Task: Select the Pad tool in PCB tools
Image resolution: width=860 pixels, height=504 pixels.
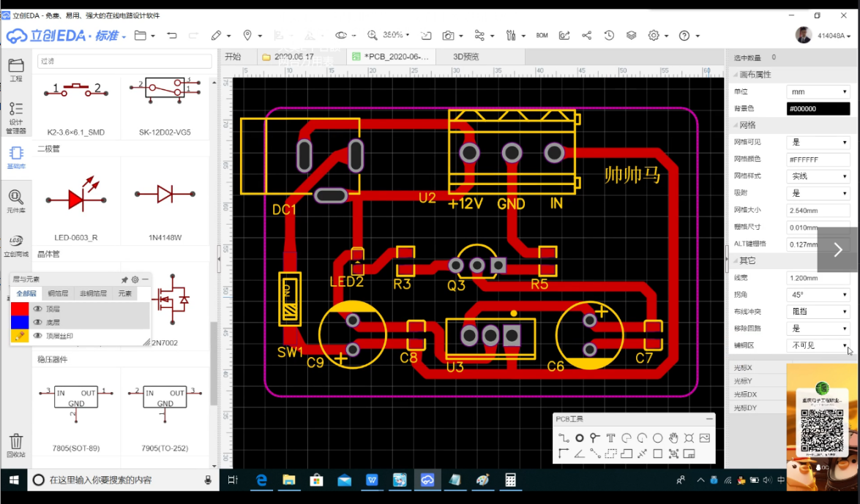Action: [579, 438]
